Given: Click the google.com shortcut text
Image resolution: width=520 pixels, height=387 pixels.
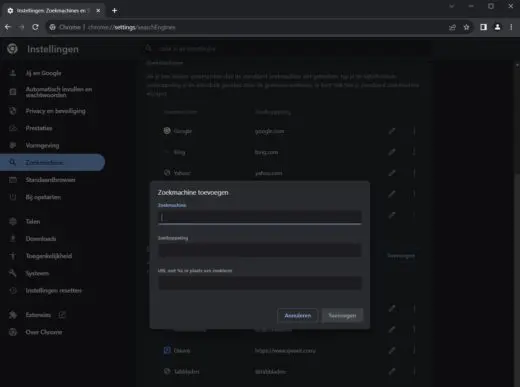Looking at the screenshot, I should click(x=269, y=131).
